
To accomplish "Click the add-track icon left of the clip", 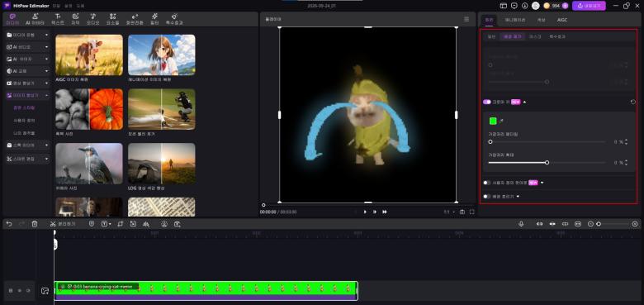I will point(45,291).
